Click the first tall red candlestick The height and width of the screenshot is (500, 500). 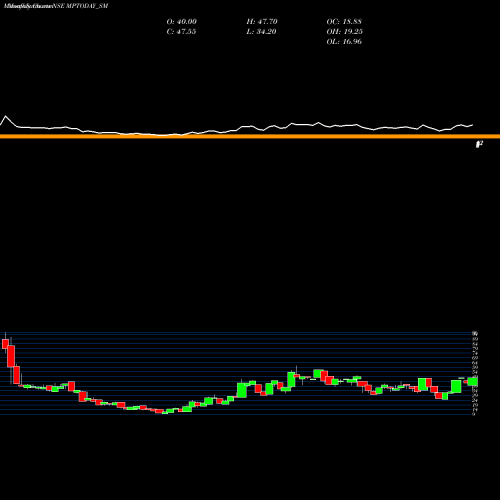pyautogui.click(x=11, y=356)
